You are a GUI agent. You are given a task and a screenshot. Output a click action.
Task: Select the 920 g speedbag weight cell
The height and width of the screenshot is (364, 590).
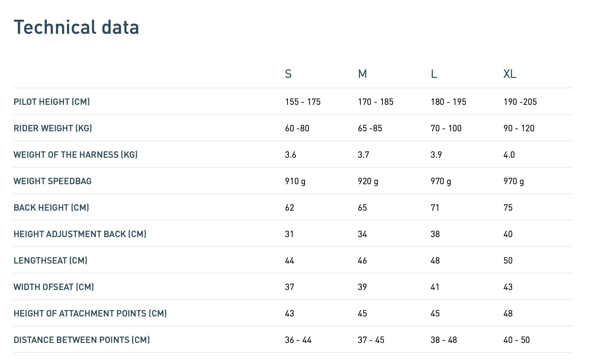[x=368, y=181]
